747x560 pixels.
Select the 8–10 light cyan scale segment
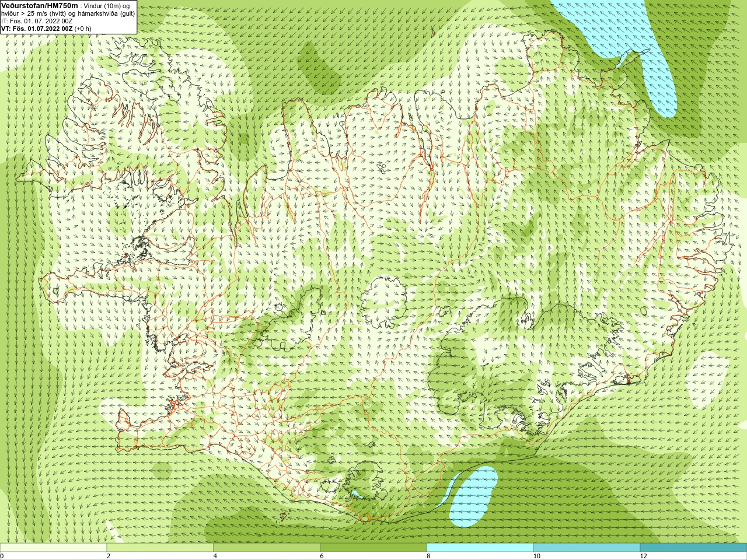click(x=480, y=548)
